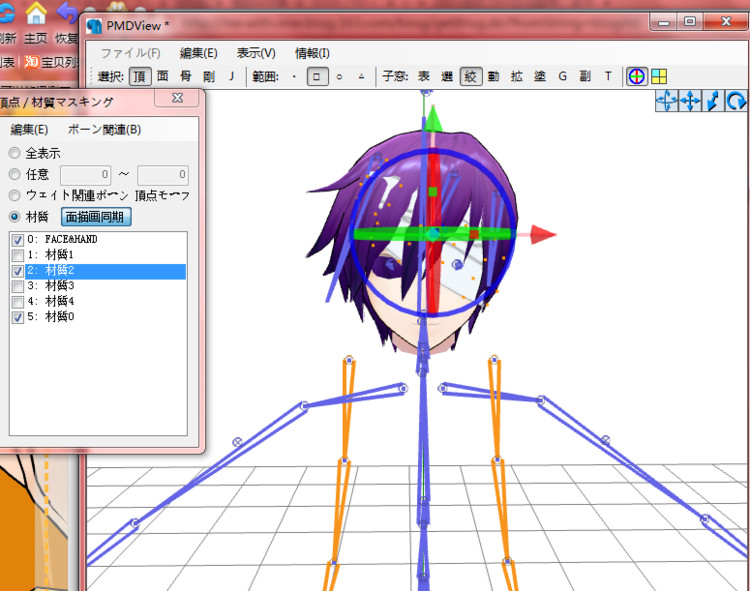This screenshot has height=591, width=750.
Task: Open 塗 weight paint sub-window
Action: tap(540, 77)
